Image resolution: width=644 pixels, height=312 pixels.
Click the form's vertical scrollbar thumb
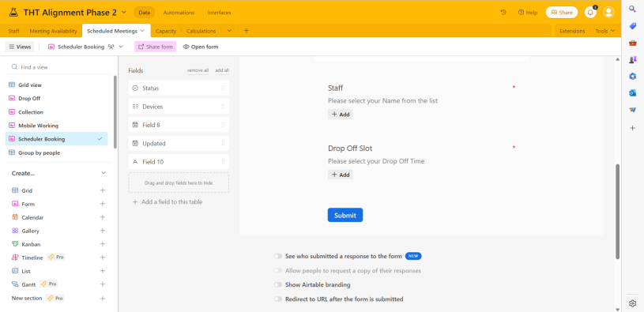[617, 212]
